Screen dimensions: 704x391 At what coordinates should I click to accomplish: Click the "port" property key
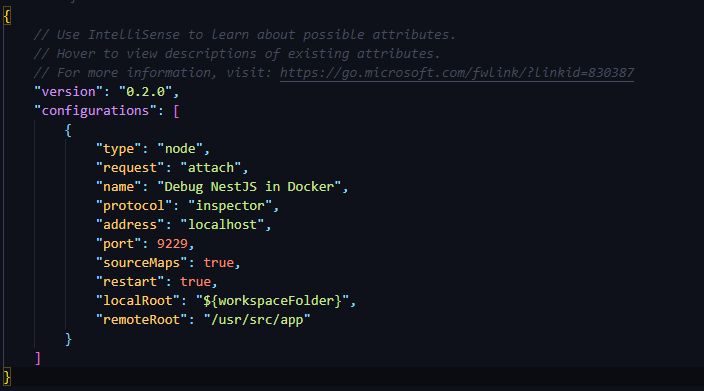[119, 243]
